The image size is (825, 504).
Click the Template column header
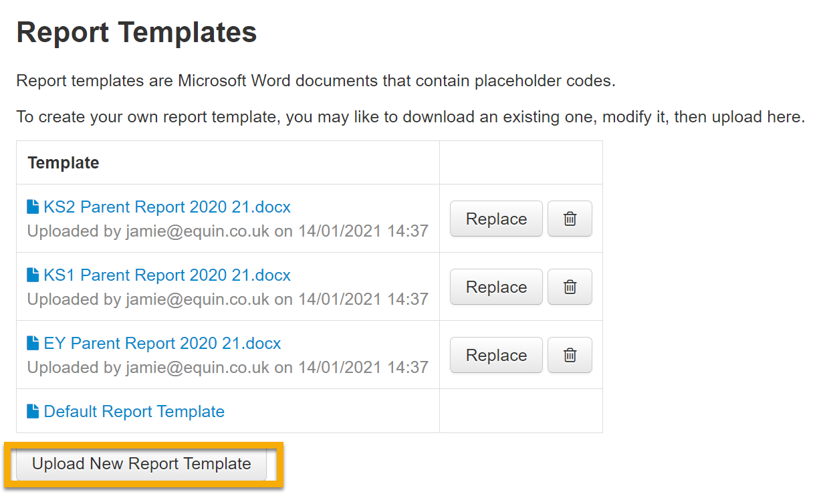[64, 162]
